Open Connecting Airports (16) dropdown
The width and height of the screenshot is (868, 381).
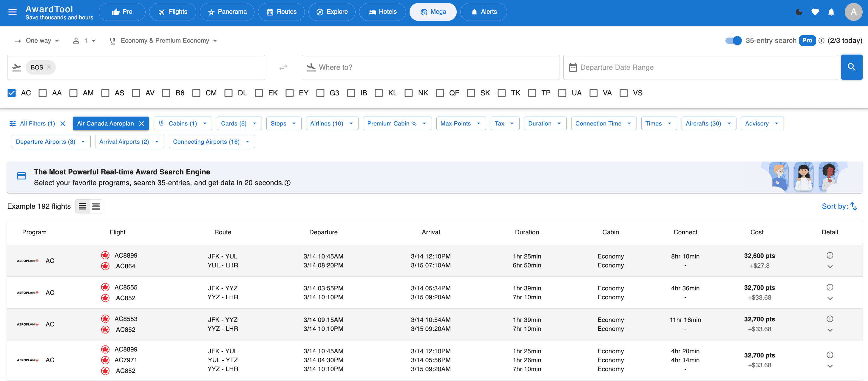(211, 142)
